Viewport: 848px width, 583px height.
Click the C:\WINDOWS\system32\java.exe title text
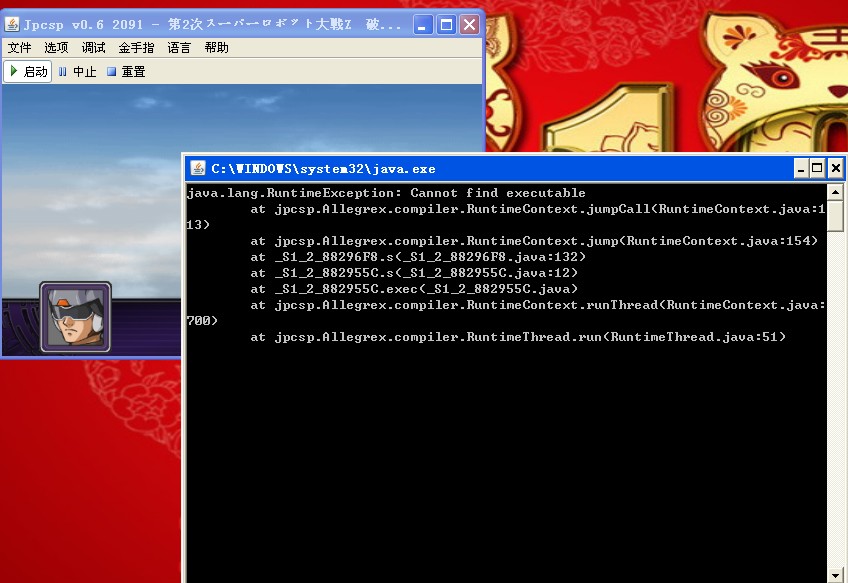[x=323, y=169]
